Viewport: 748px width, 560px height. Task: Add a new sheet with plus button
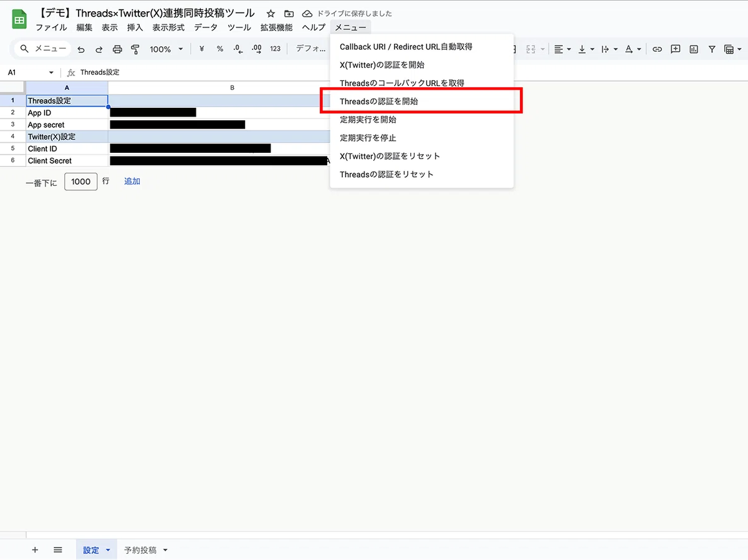(35, 549)
